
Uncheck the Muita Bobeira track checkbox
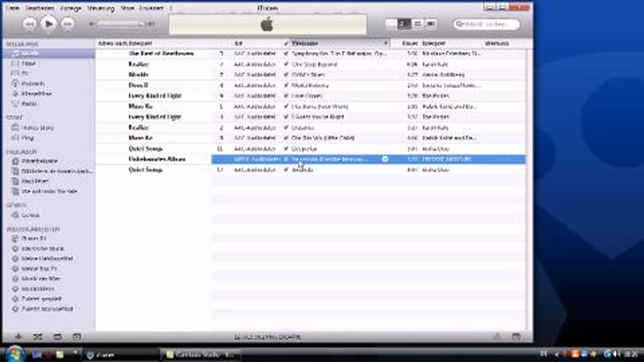click(x=286, y=85)
